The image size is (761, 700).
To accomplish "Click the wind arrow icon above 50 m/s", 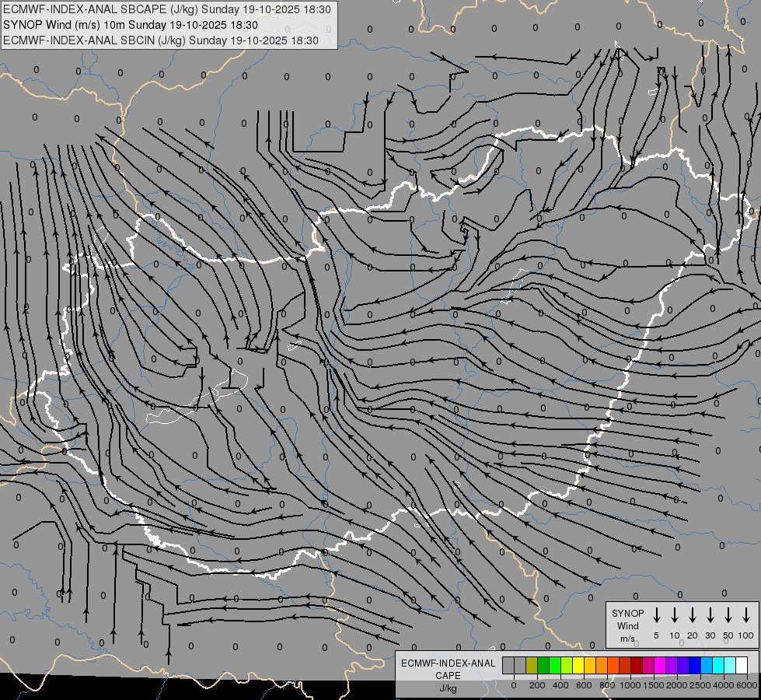I will click(x=728, y=615).
